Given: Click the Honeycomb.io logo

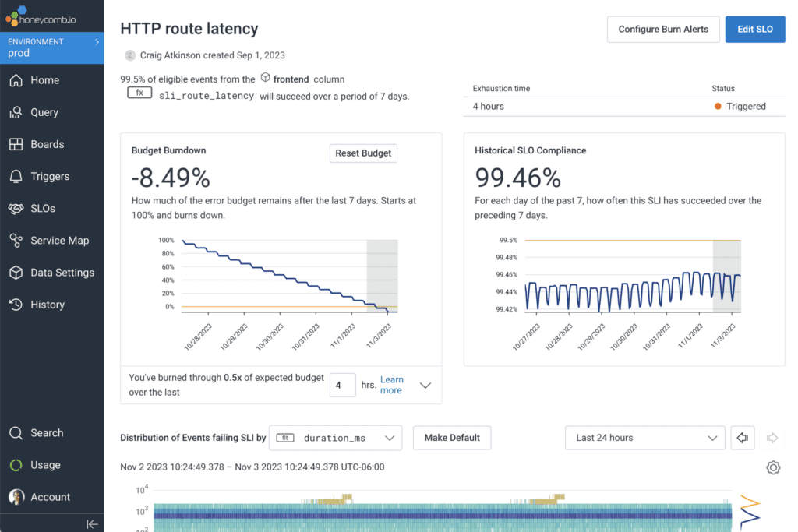Looking at the screenshot, I should (41, 16).
